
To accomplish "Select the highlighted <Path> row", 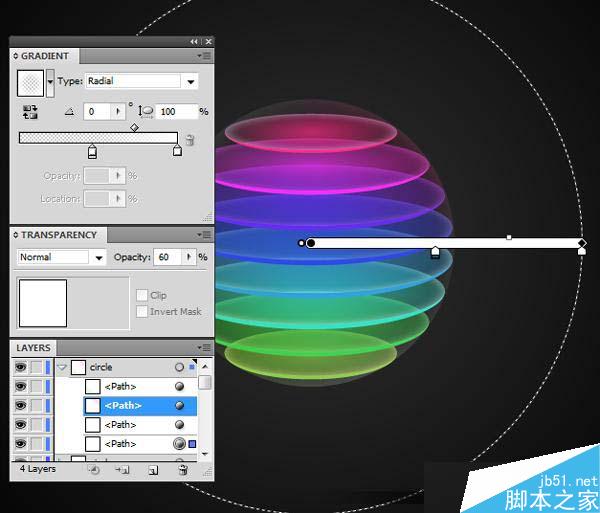I will [x=140, y=406].
